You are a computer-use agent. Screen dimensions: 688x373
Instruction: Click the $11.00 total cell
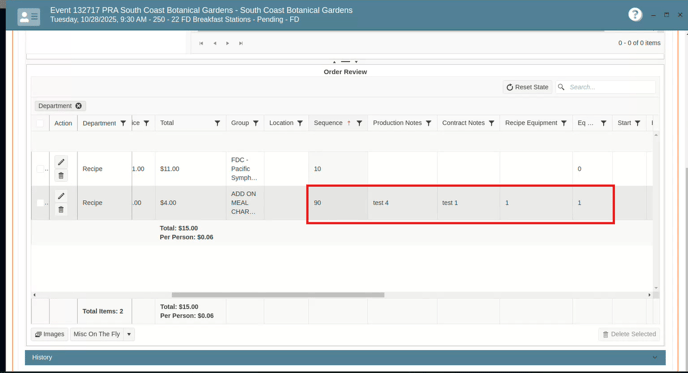click(x=190, y=169)
